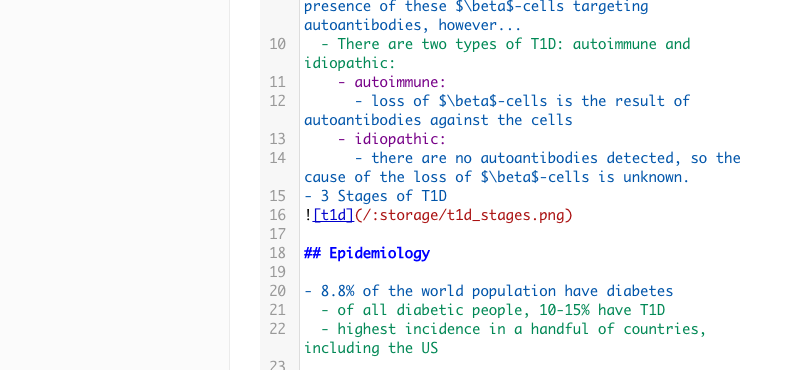Image resolution: width=800 pixels, height=370 pixels.
Task: Click 'There are two types of T1D' line
Action: click(x=506, y=44)
